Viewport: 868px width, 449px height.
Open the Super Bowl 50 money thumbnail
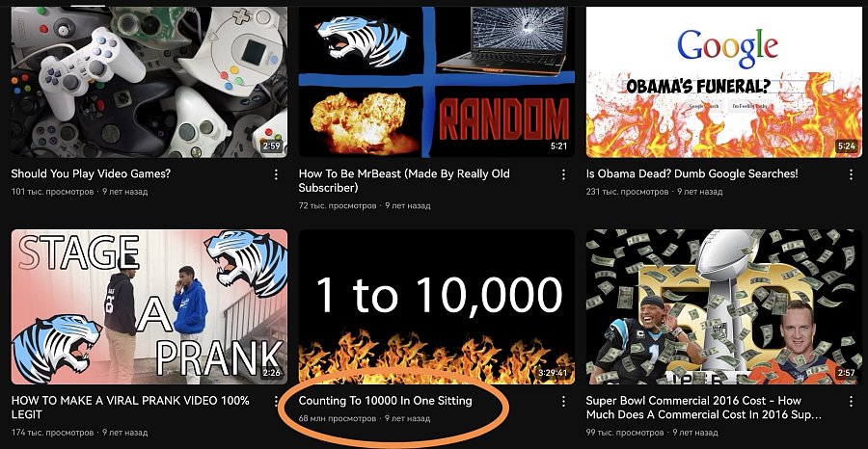(724, 307)
